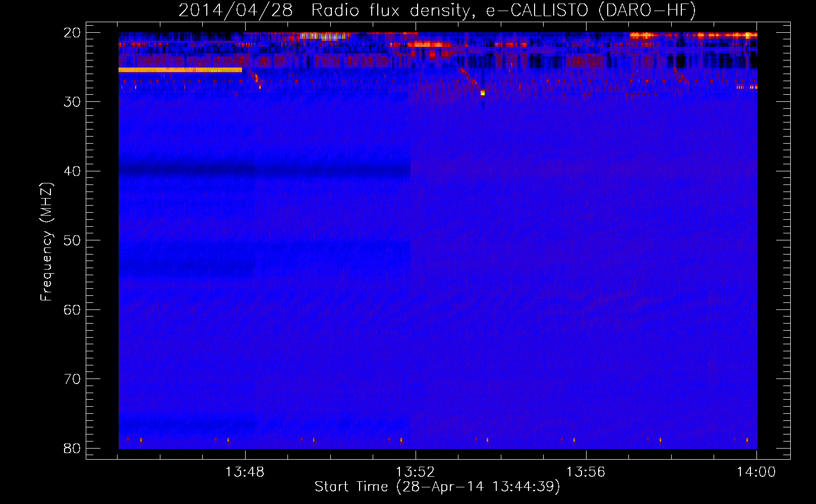Click the '50' frequency tick label
Screen dimensions: 816x504
[x=72, y=240]
